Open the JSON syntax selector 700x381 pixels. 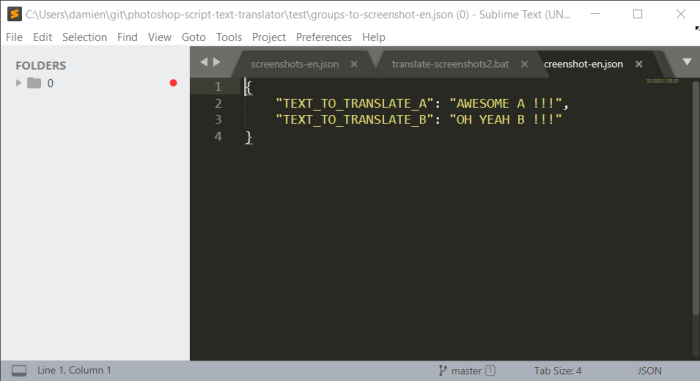click(x=649, y=371)
